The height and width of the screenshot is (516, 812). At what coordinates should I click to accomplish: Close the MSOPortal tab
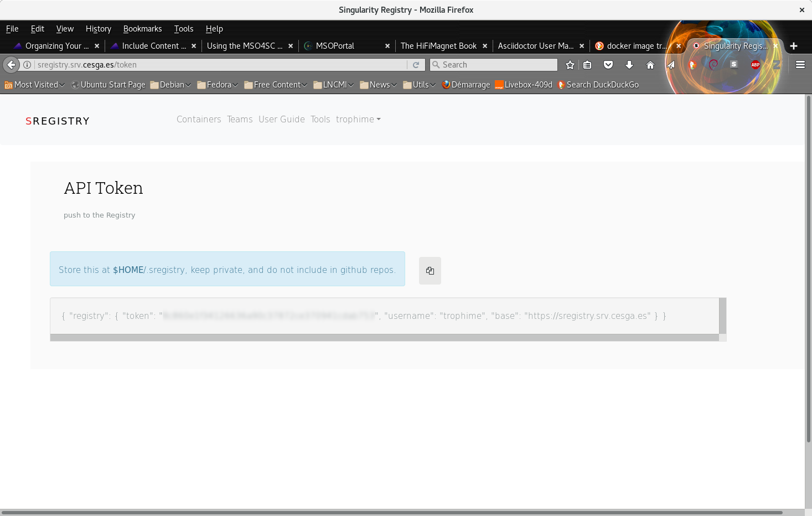[387, 46]
